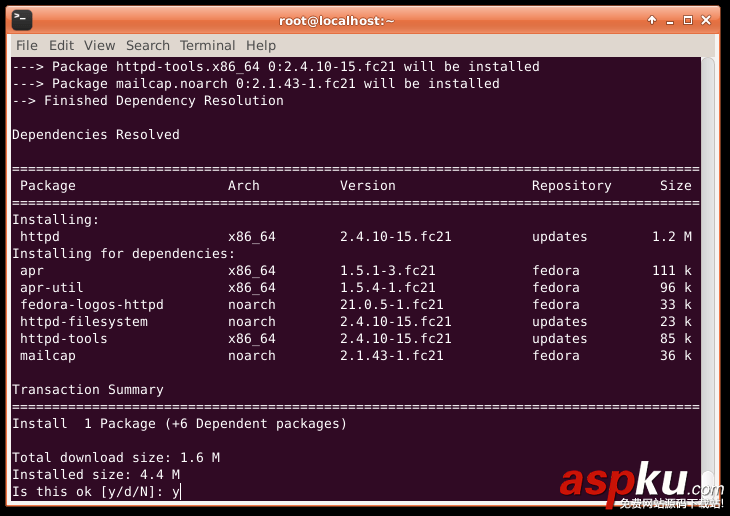Click the terminal vertical scrollbar
This screenshot has width=730, height=516.
point(707,278)
